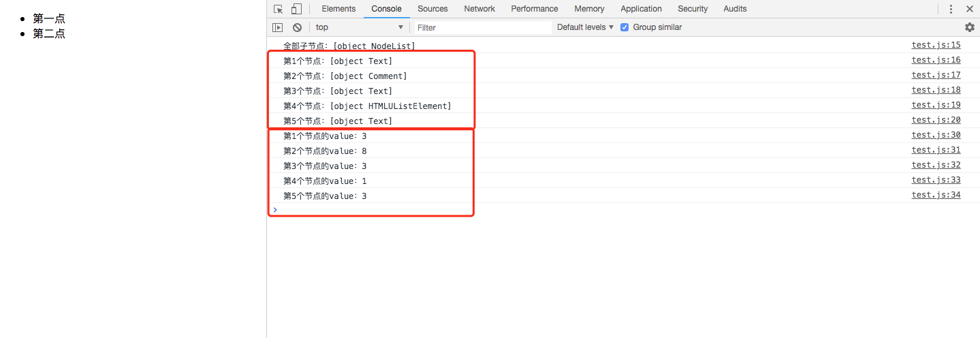Select the Performance tab
980x338 pixels.
click(x=535, y=9)
